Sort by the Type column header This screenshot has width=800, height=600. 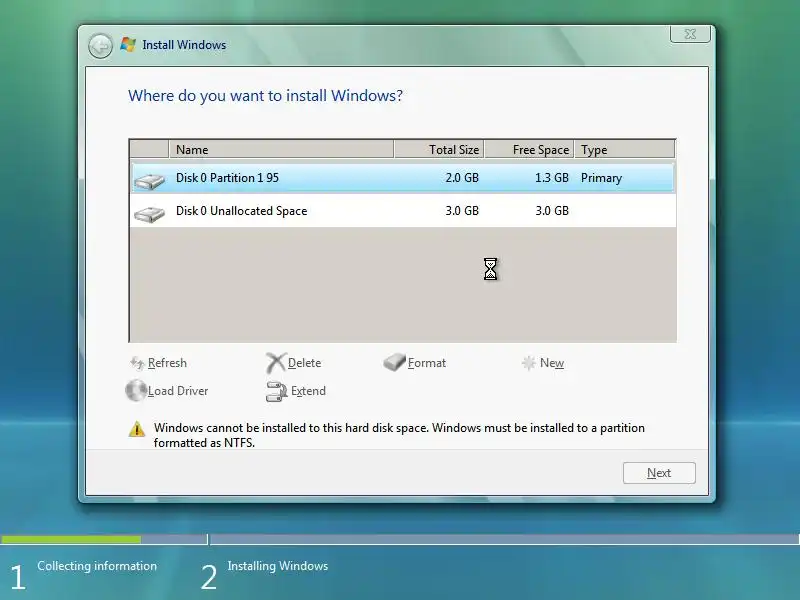pos(625,149)
